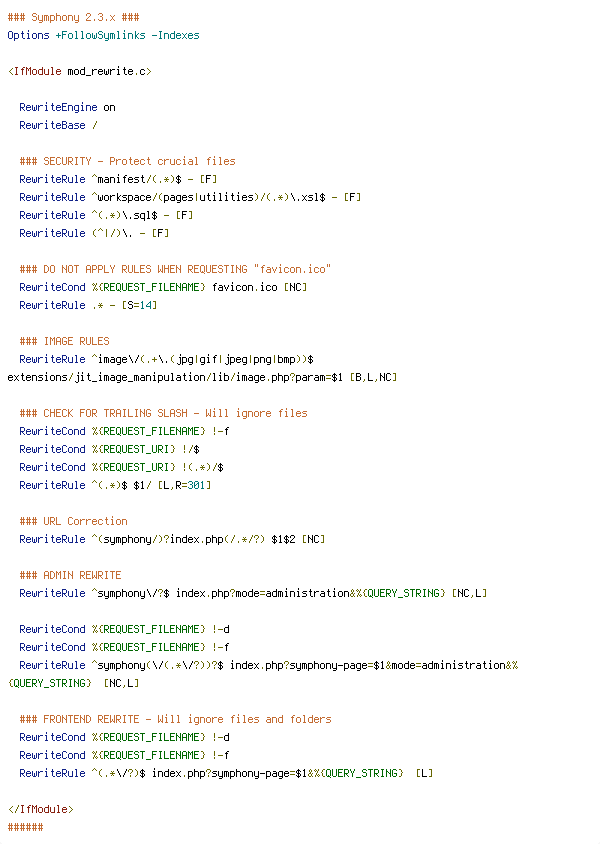Click 'SECURITY - Protect crucial files' comment
Image resolution: width=600 pixels, height=844 pixels.
(128, 161)
